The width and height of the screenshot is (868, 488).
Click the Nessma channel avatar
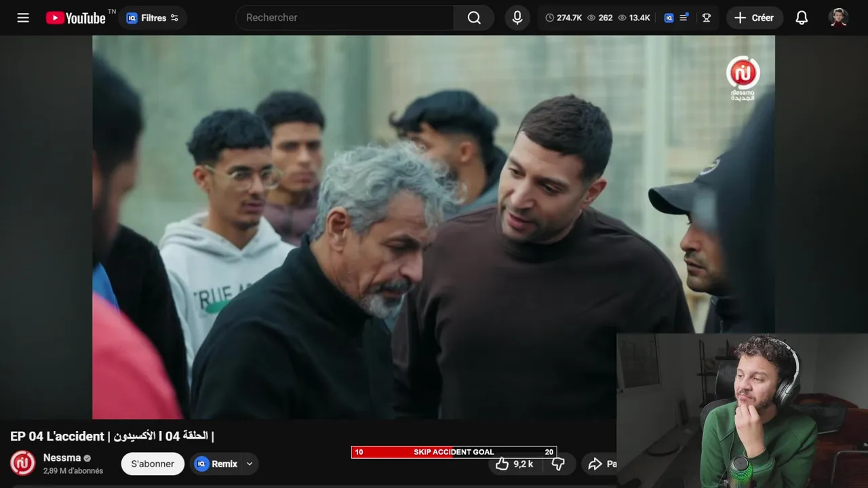coord(22,463)
